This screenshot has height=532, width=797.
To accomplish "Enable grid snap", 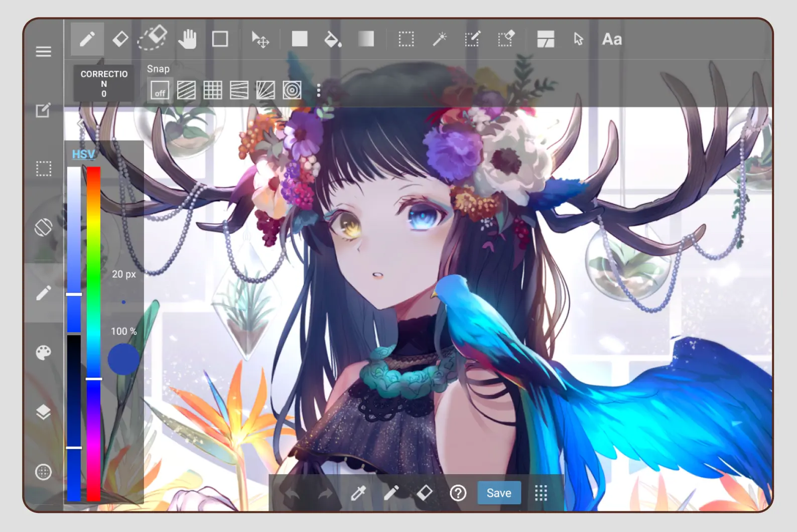I will (x=213, y=90).
